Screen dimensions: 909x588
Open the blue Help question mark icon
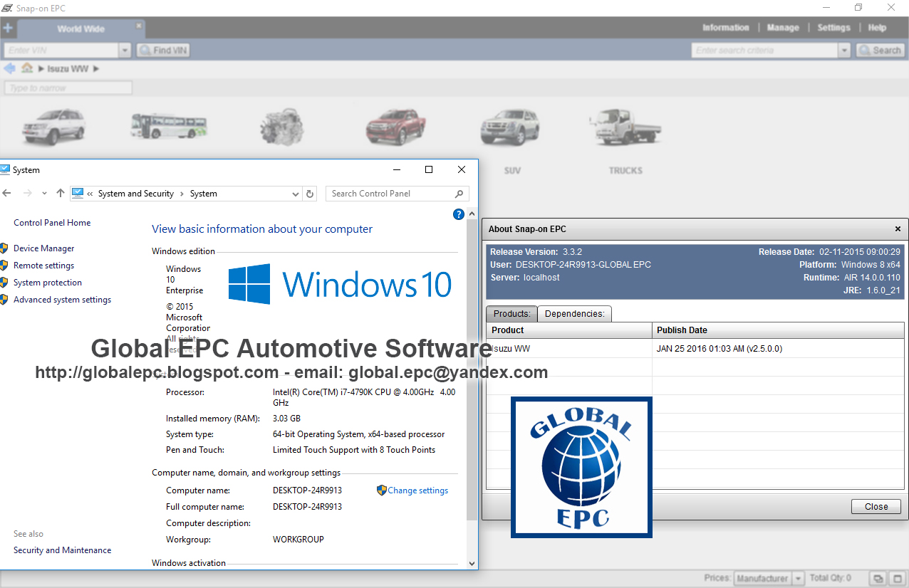point(459,214)
